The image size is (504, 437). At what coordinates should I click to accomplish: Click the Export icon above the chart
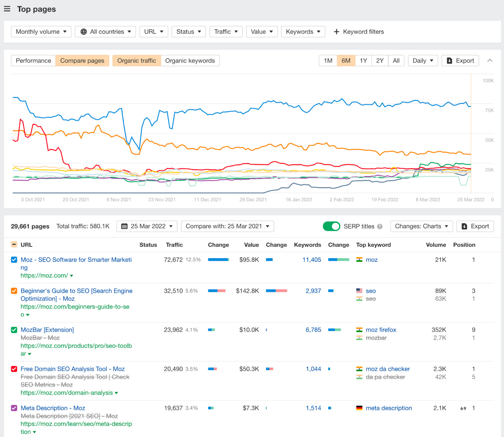pos(450,61)
